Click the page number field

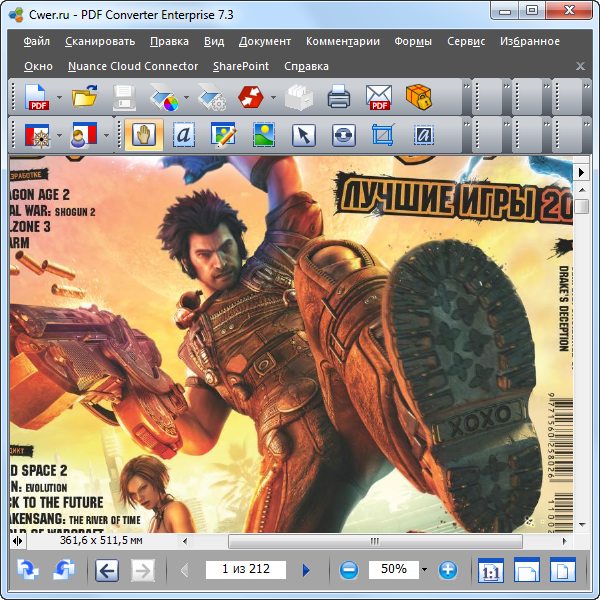tap(246, 570)
